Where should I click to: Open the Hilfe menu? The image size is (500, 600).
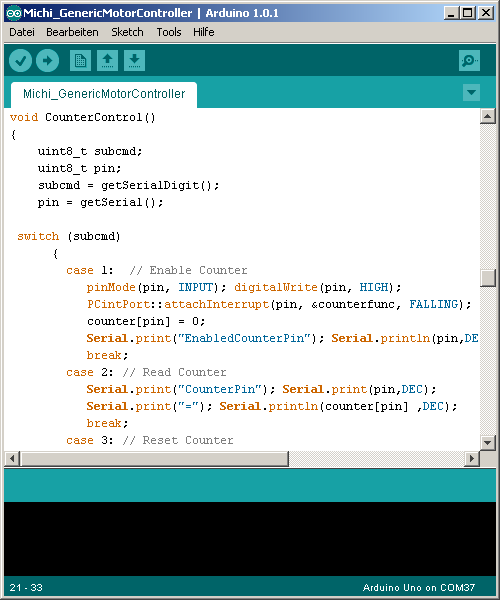pyautogui.click(x=204, y=32)
